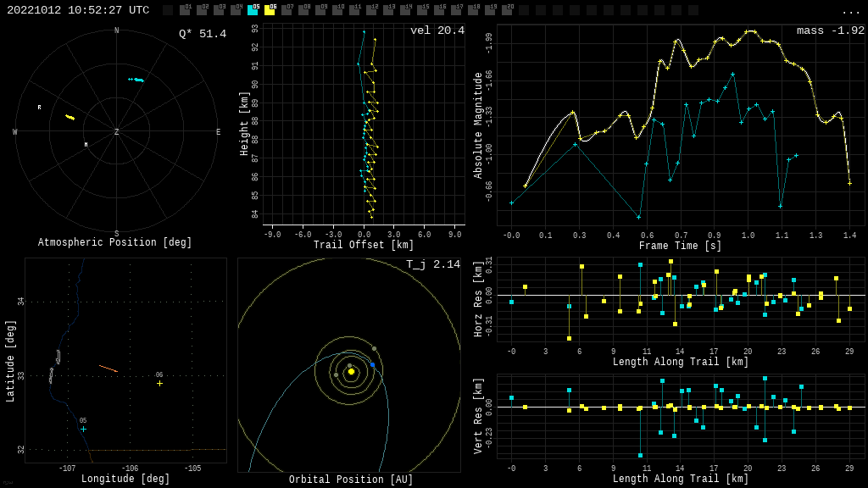This screenshot has width=868, height=488.
Task: Click the yellow station 06 cross on map
Action: [159, 383]
